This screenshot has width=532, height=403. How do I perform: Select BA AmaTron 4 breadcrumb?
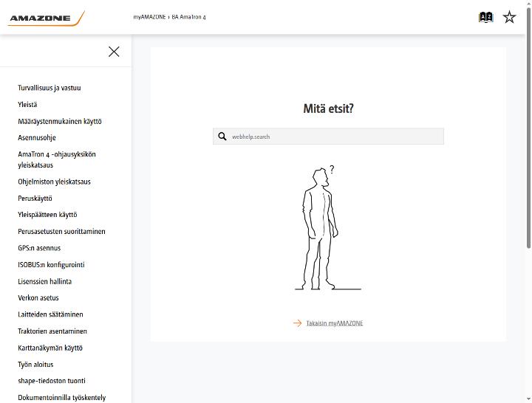tap(188, 17)
